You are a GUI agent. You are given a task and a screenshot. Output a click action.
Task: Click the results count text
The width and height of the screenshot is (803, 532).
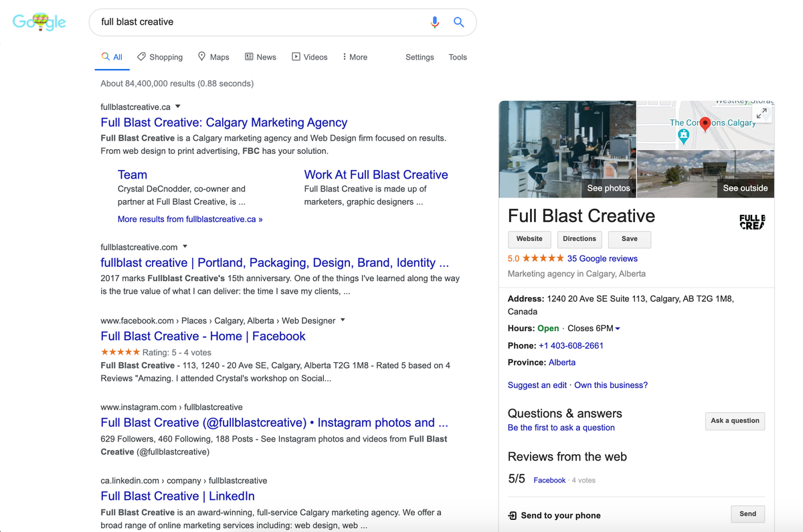[x=177, y=84]
